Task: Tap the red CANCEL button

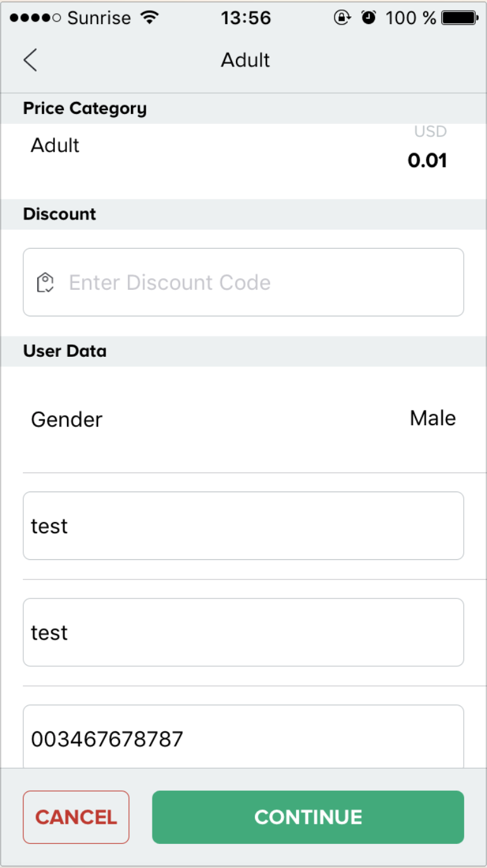Action: tap(76, 817)
